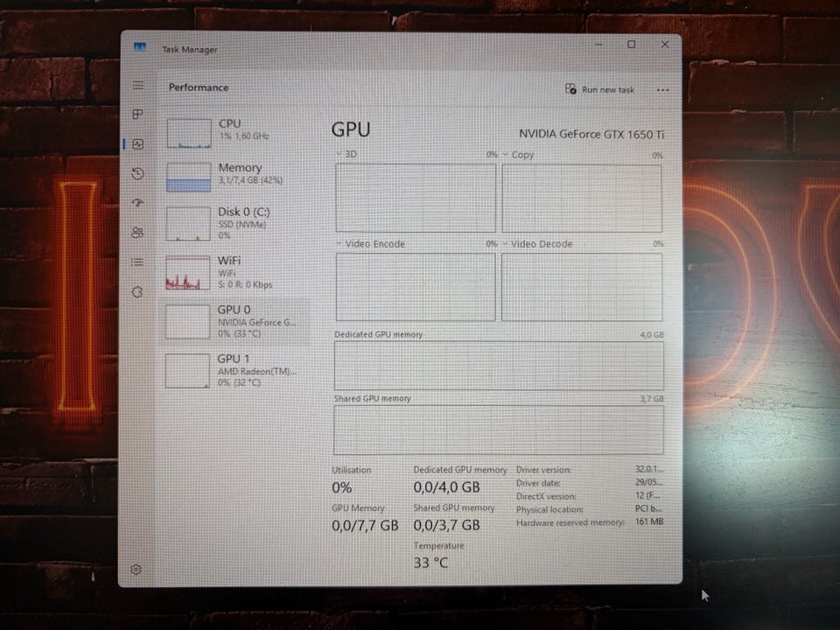Select WiFi performance entry
Viewport: 840px width, 630px height.
coord(235,273)
